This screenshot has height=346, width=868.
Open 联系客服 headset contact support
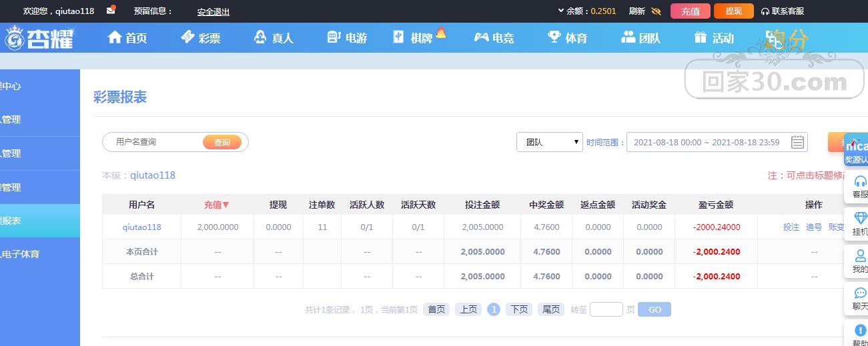(782, 11)
